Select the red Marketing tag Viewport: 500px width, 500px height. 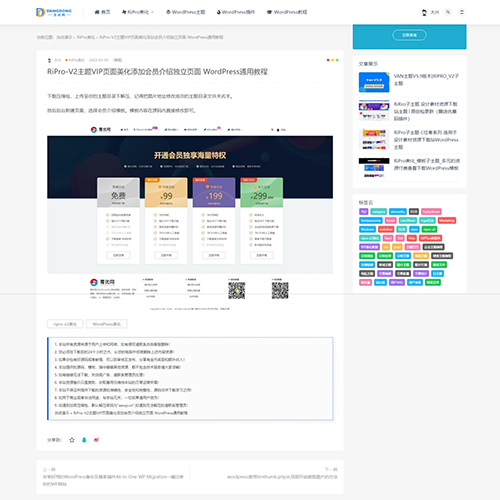tap(447, 220)
